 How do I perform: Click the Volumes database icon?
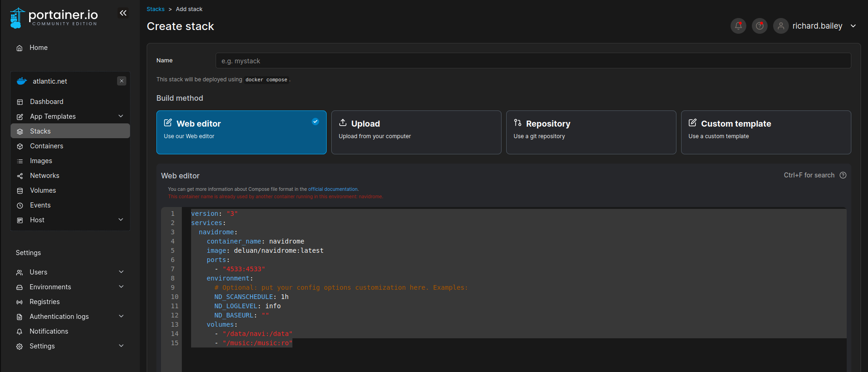point(20,191)
